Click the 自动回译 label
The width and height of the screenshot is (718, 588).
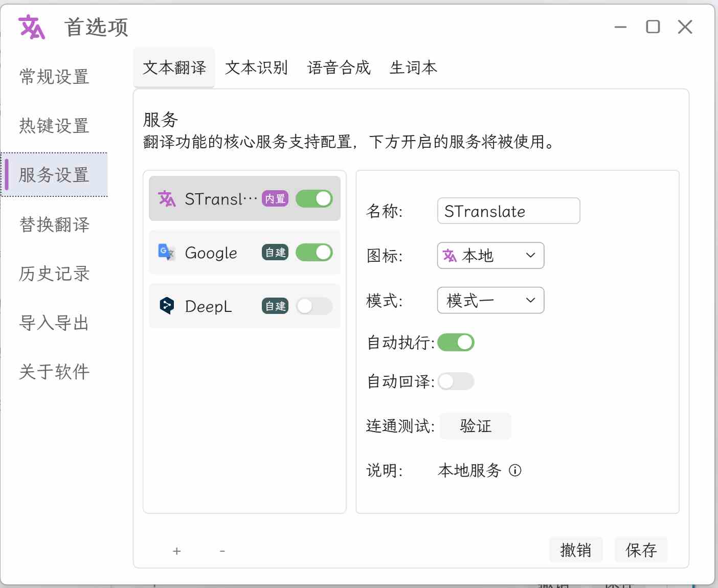click(x=400, y=381)
